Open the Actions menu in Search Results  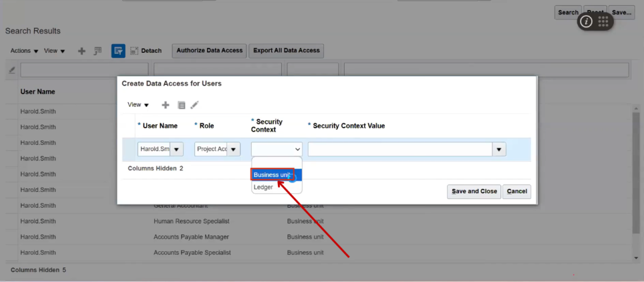pos(25,51)
